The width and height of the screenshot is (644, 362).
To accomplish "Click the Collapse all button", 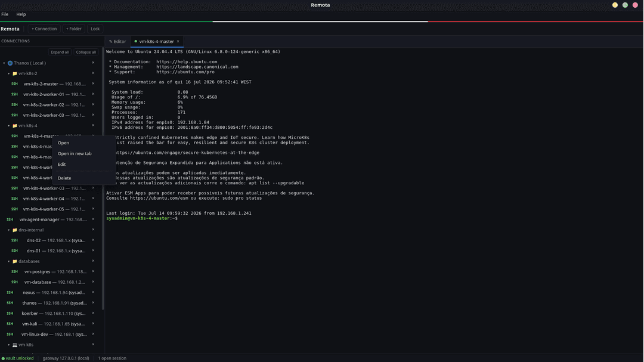I will pyautogui.click(x=86, y=52).
